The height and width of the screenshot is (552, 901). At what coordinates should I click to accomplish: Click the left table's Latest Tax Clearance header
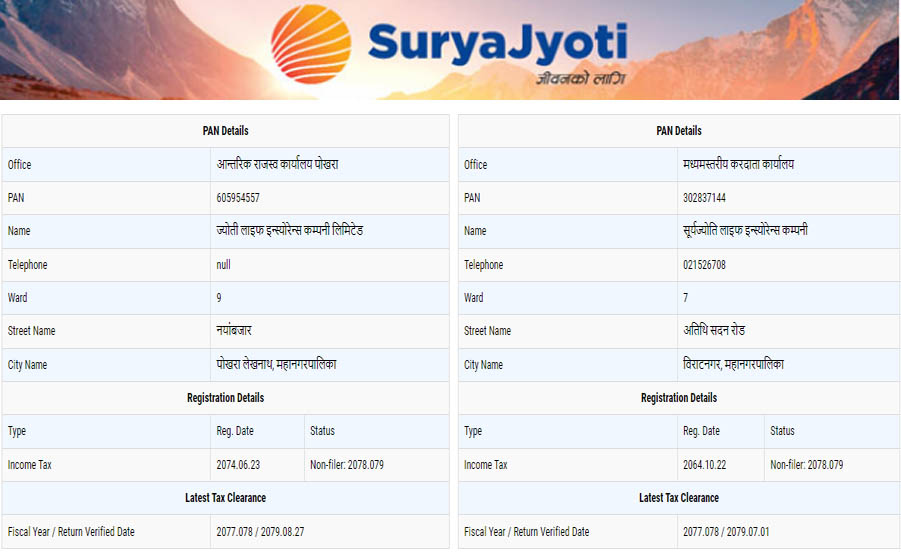[x=225, y=498]
